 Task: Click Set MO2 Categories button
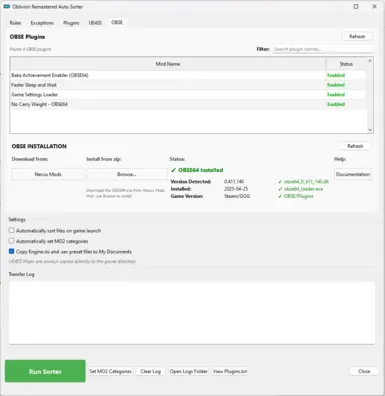pos(110,371)
